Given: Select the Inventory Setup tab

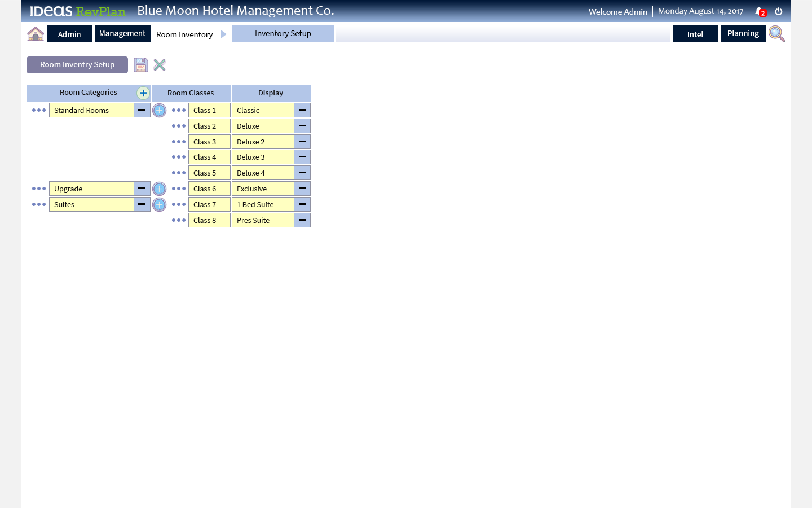Looking at the screenshot, I should [x=283, y=33].
